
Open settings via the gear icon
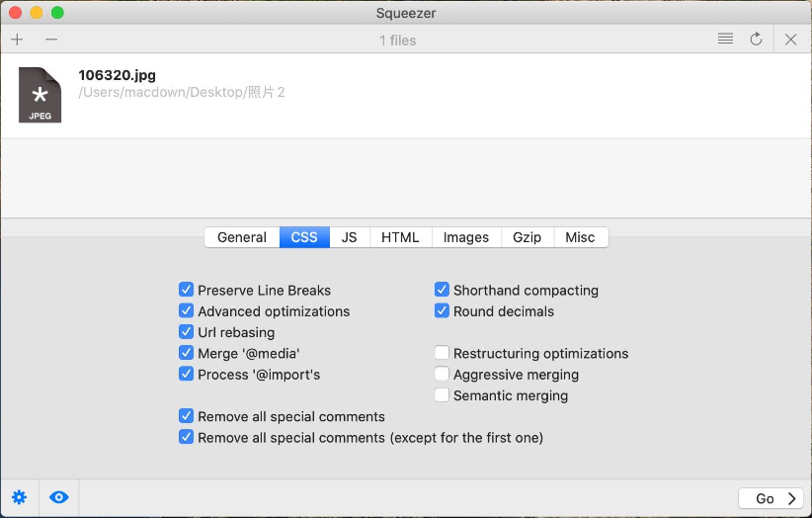pos(19,497)
